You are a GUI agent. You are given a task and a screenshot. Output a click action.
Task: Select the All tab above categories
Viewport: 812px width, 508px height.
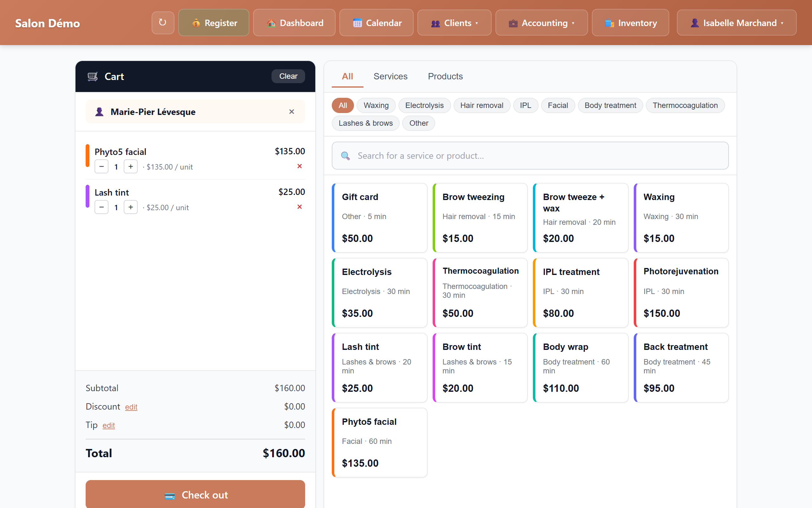click(347, 76)
